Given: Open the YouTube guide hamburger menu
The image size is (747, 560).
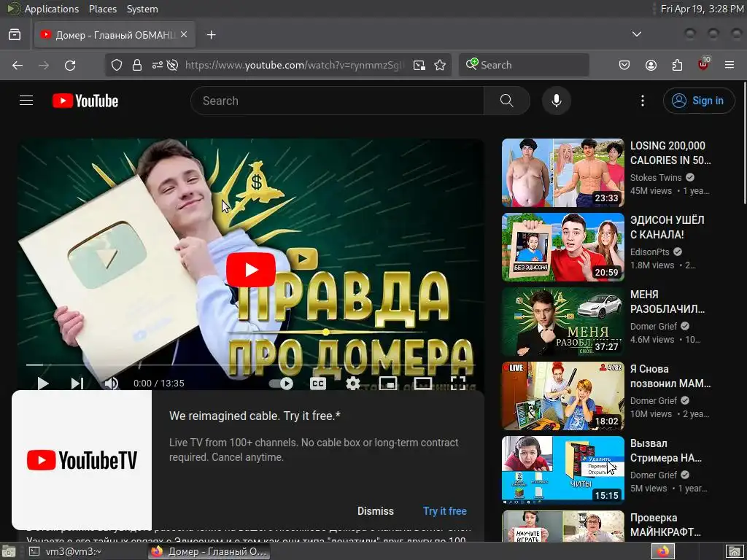Looking at the screenshot, I should [x=26, y=101].
